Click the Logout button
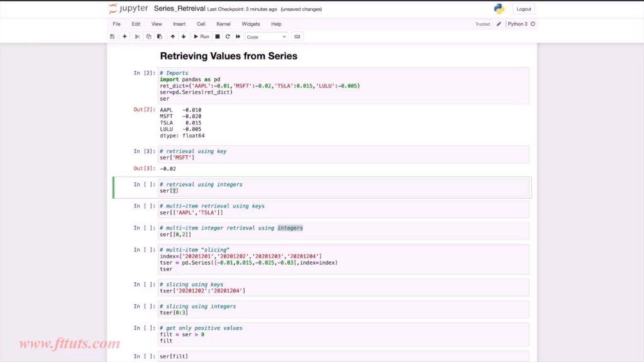 click(x=523, y=9)
